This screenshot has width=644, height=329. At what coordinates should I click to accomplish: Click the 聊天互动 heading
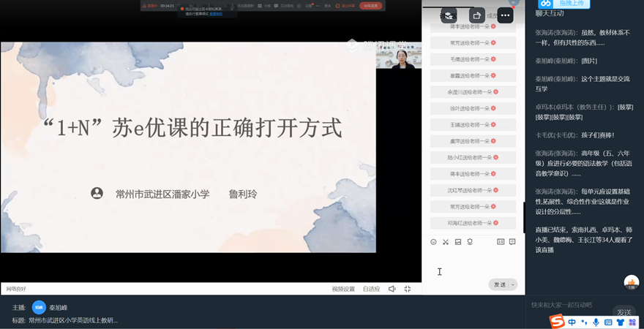550,14
